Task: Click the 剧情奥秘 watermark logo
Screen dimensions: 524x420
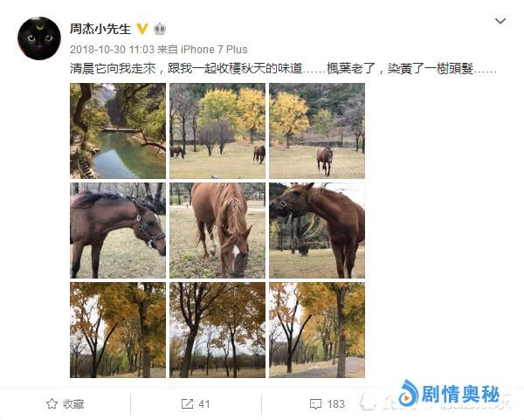Action: (x=450, y=393)
